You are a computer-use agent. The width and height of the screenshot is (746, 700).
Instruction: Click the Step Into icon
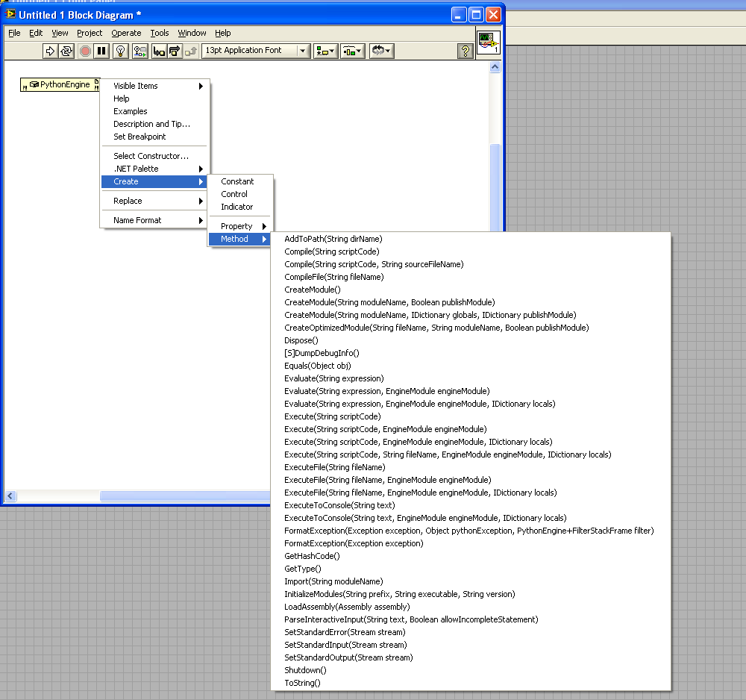pyautogui.click(x=159, y=51)
